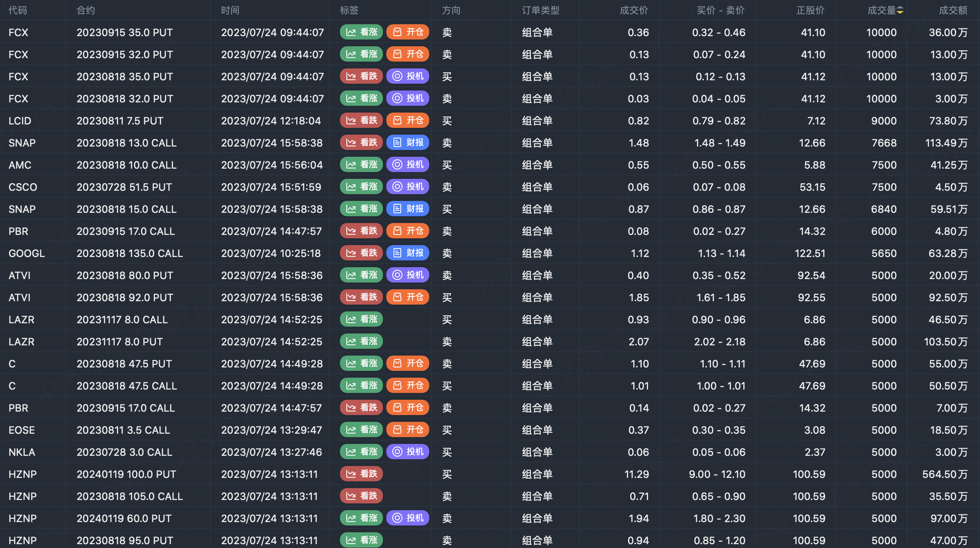This screenshot has height=548, width=980.
Task: Click the 合约 column header
Action: pos(86,11)
